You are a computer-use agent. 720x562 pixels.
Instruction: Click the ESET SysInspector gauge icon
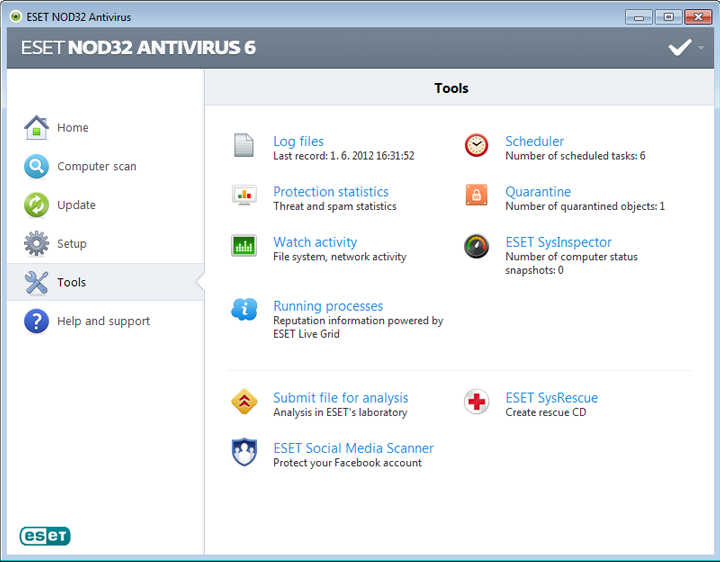[477, 246]
